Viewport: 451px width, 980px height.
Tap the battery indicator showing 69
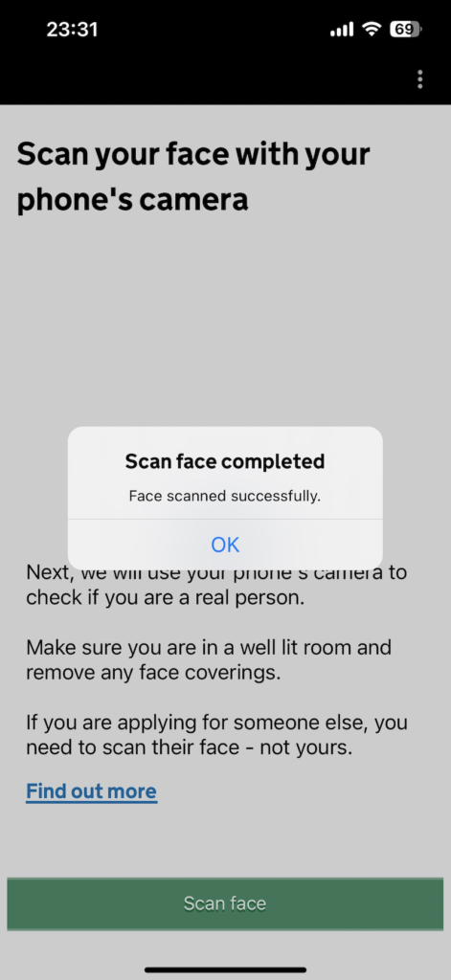(x=406, y=30)
